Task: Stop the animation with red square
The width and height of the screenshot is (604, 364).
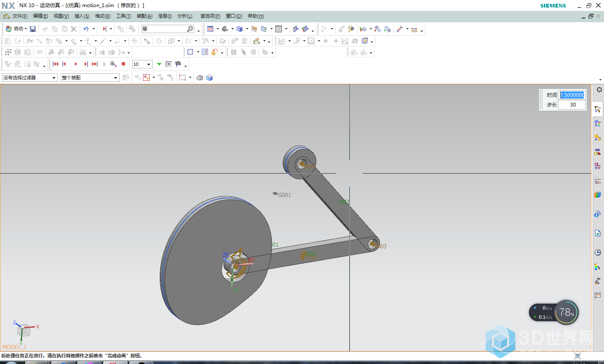Action: 123,64
